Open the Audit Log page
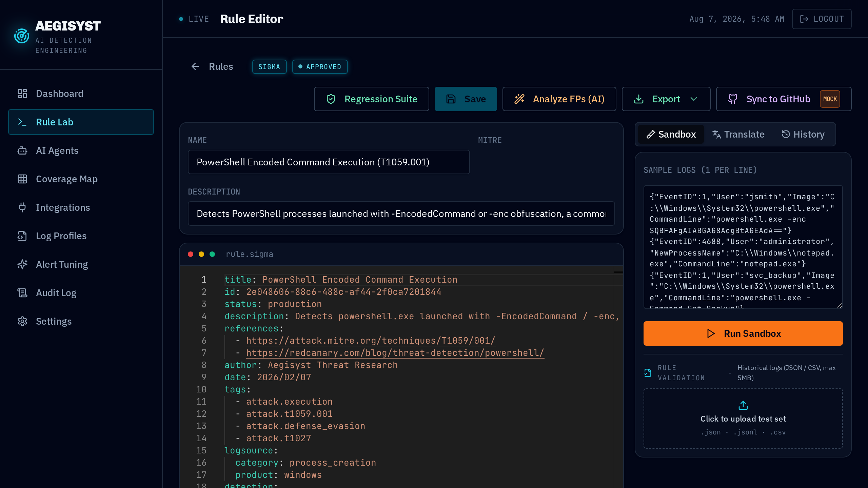 tap(81, 293)
